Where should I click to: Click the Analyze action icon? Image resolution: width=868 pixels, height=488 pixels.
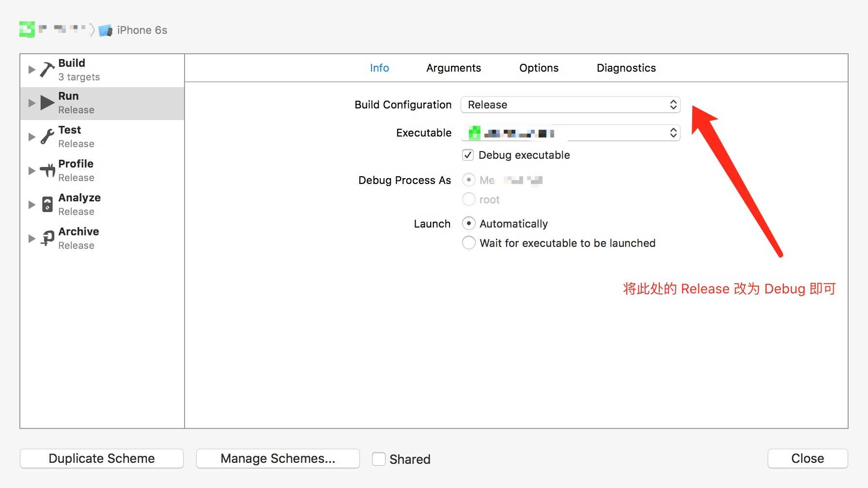coord(47,204)
